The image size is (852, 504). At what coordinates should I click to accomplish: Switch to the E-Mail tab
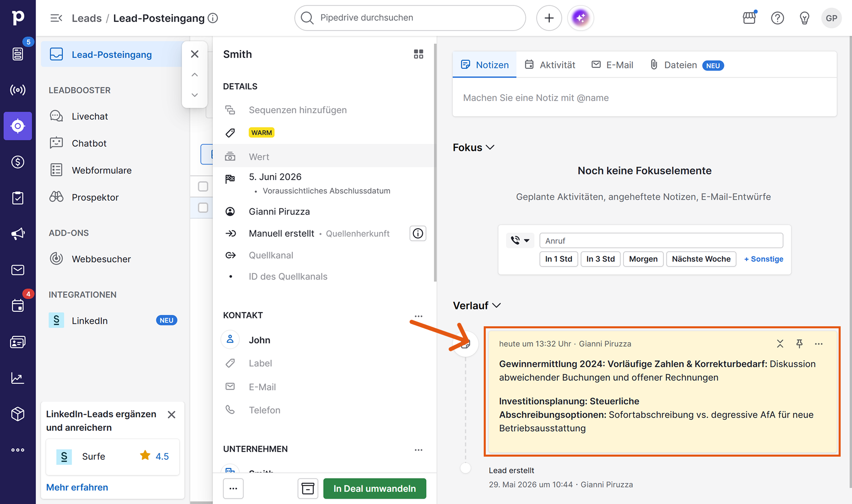(x=612, y=65)
